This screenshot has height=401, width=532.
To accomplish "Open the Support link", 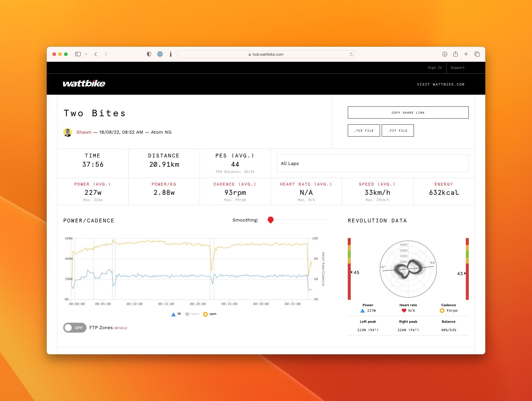I will 457,68.
